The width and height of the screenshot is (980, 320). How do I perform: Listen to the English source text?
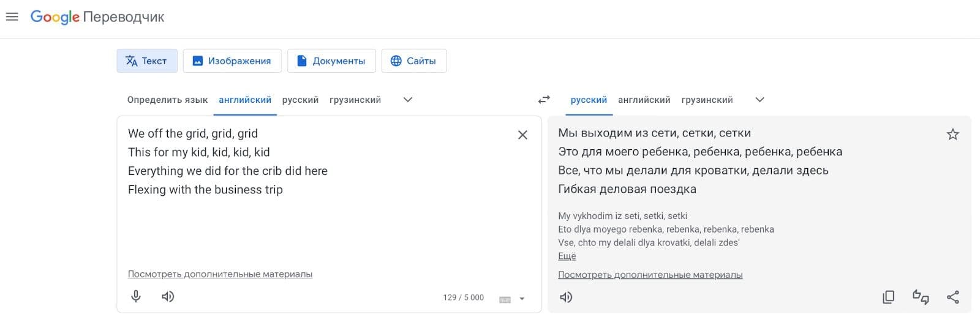[168, 297]
